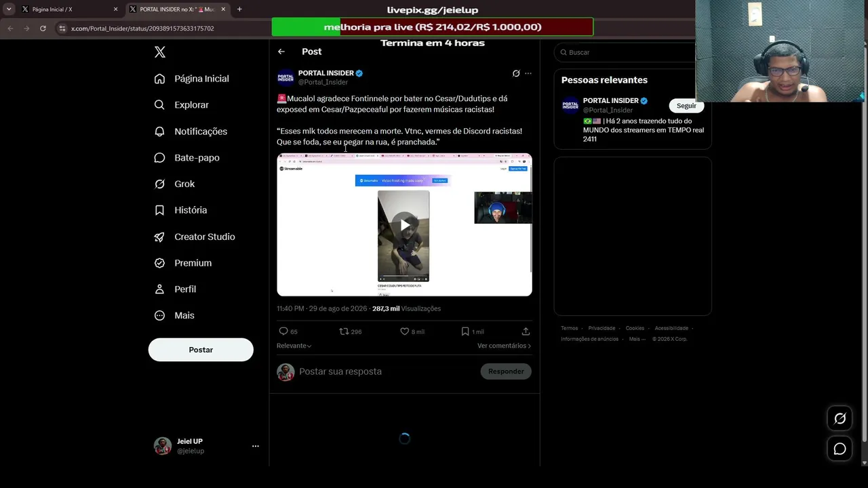868x488 pixels.
Task: Expand the Relevante sort dropdown
Action: pyautogui.click(x=294, y=346)
